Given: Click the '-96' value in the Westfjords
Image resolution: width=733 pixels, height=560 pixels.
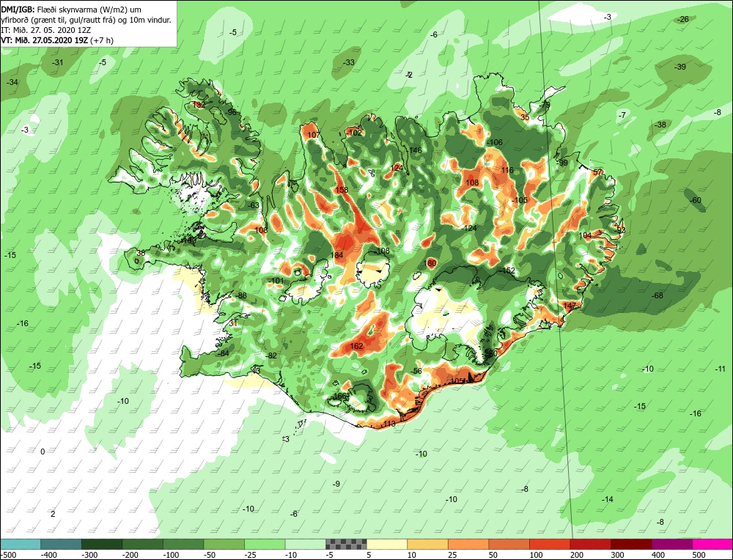Looking at the screenshot, I should [x=231, y=112].
